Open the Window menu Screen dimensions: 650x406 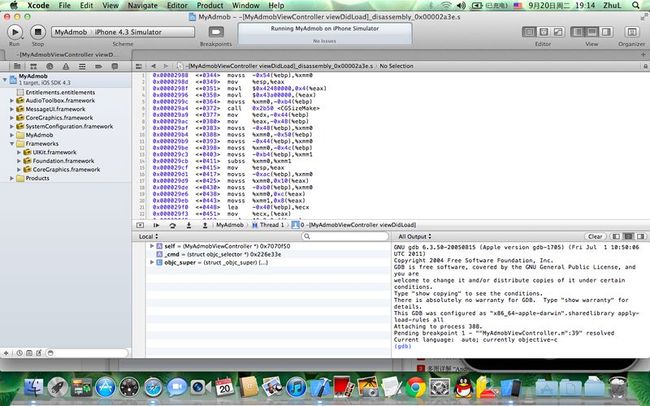coord(245,5)
